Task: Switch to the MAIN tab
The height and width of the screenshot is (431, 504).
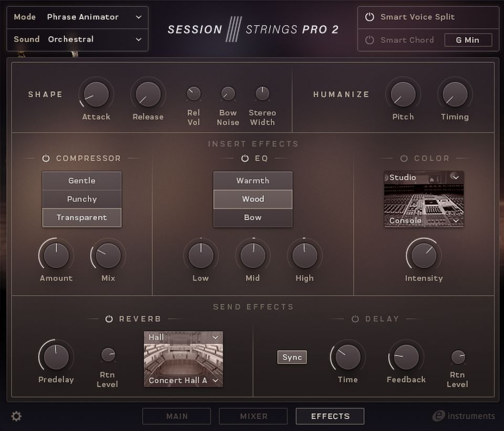Action: 176,416
